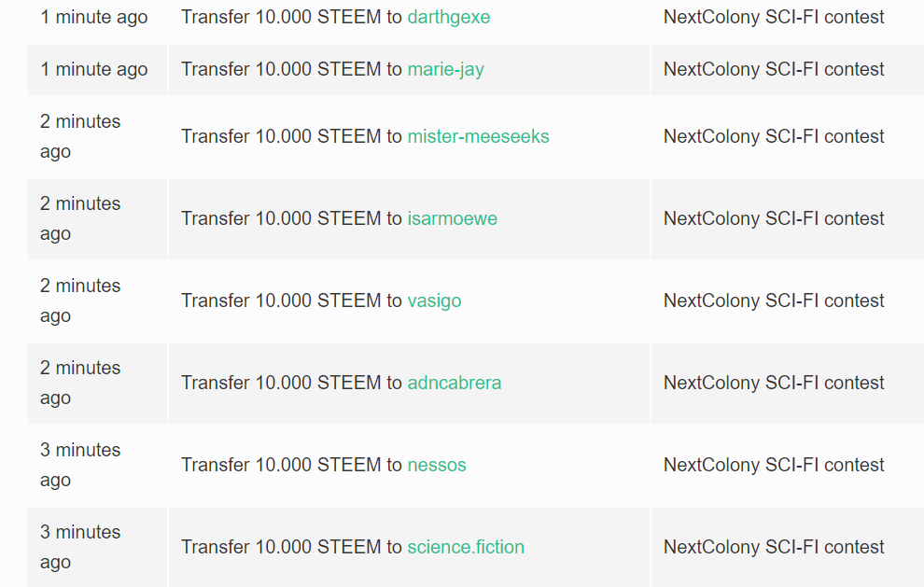Click the timestamp of the mister-meeseeks transfer
The image size is (924, 587).
tap(80, 136)
